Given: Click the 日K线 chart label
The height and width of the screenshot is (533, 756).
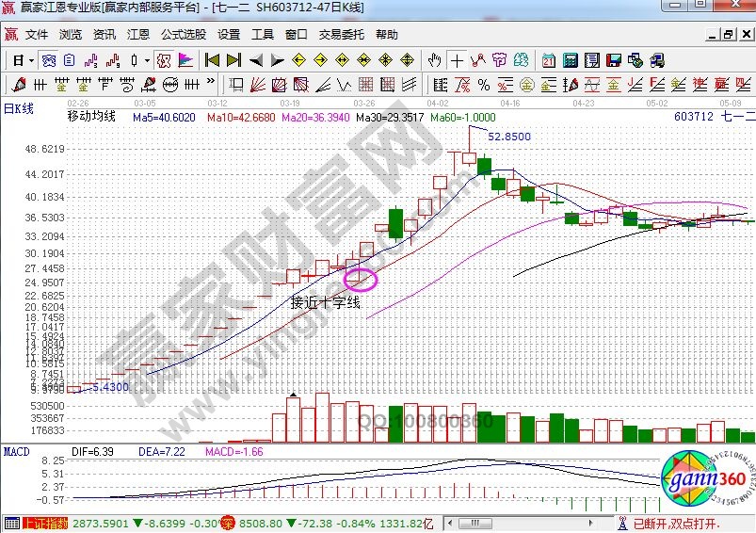Looking at the screenshot, I should pos(19,109).
